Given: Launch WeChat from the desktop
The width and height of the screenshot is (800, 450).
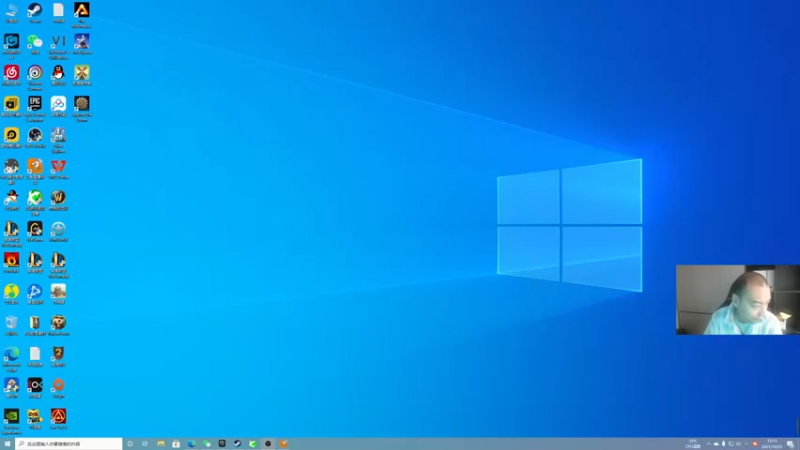Looking at the screenshot, I should tap(35, 43).
